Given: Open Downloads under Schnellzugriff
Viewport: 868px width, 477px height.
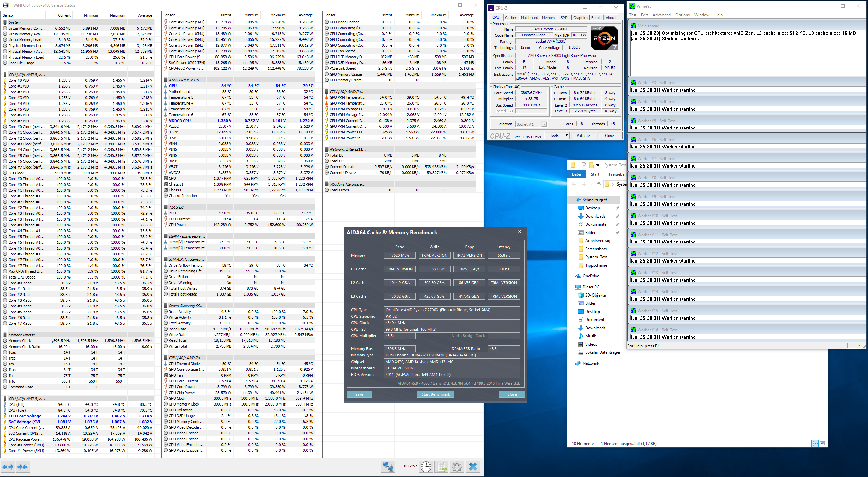Looking at the screenshot, I should coord(595,216).
